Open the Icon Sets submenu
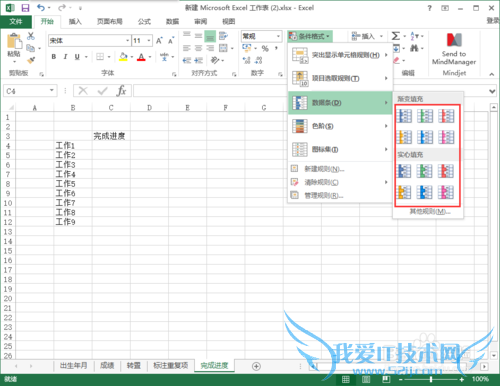500x386 pixels. 340,149
